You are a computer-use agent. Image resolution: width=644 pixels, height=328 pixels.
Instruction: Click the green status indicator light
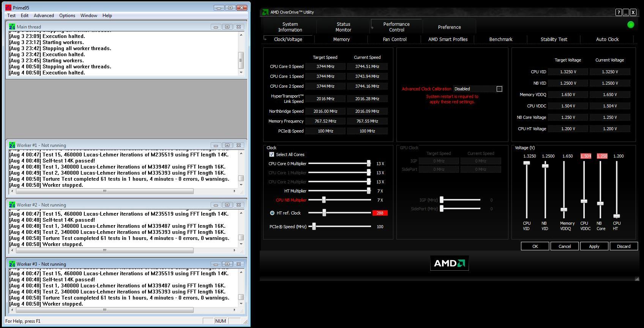pyautogui.click(x=631, y=25)
